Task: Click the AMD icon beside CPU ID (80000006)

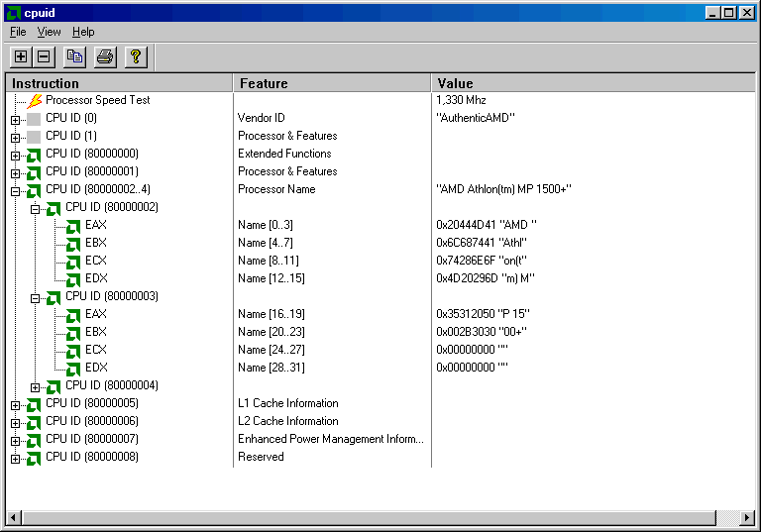Action: 34,423
